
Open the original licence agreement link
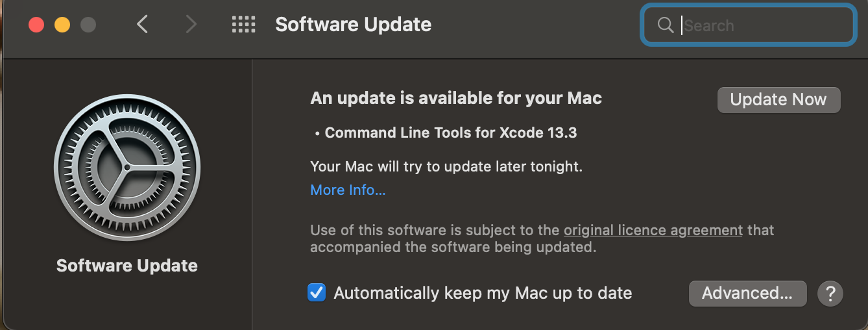[x=653, y=230]
